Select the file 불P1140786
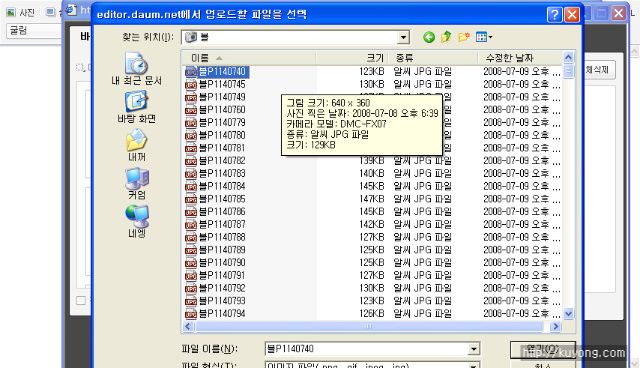640x368 pixels. tap(222, 212)
